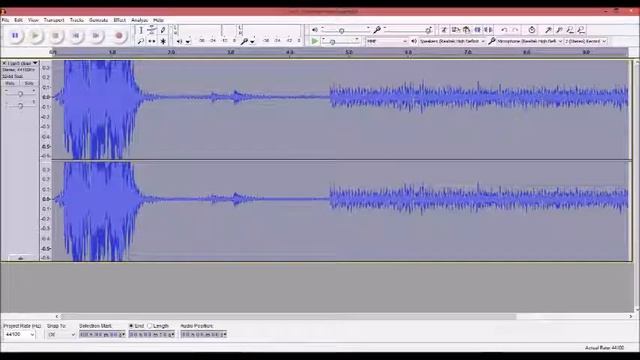
Task: Toggle the track Solo button
Action: 29,83
